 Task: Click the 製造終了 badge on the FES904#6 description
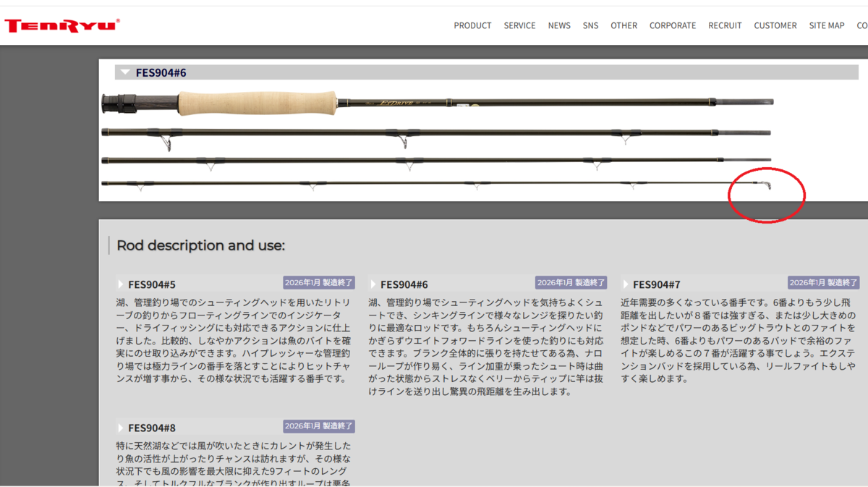[x=571, y=282]
